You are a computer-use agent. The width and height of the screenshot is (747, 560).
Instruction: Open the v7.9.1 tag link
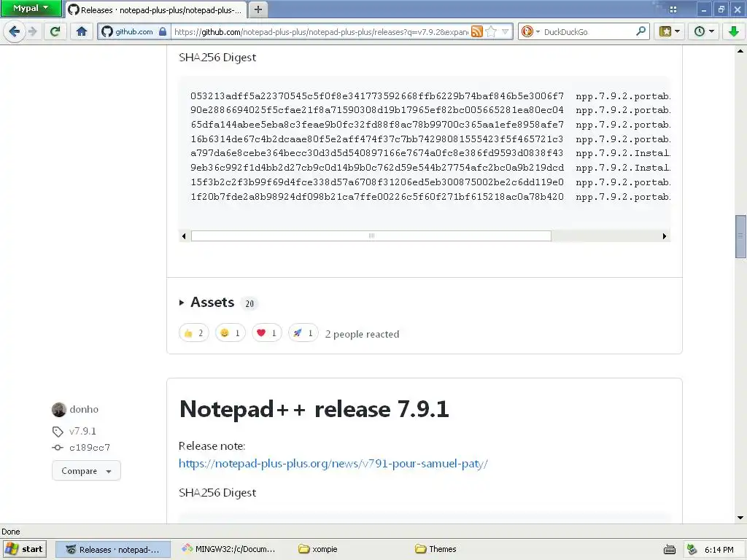(x=82, y=432)
